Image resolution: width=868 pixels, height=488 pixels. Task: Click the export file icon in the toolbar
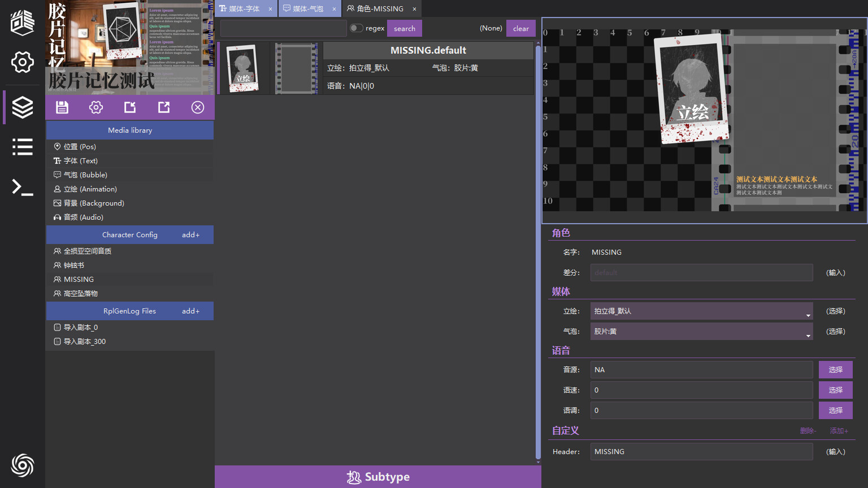(x=163, y=107)
